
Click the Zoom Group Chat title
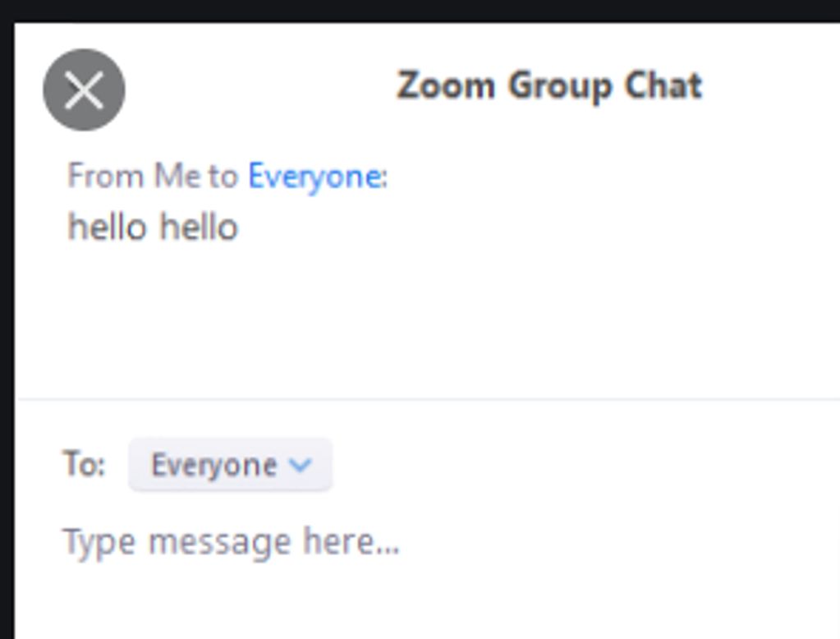point(549,86)
